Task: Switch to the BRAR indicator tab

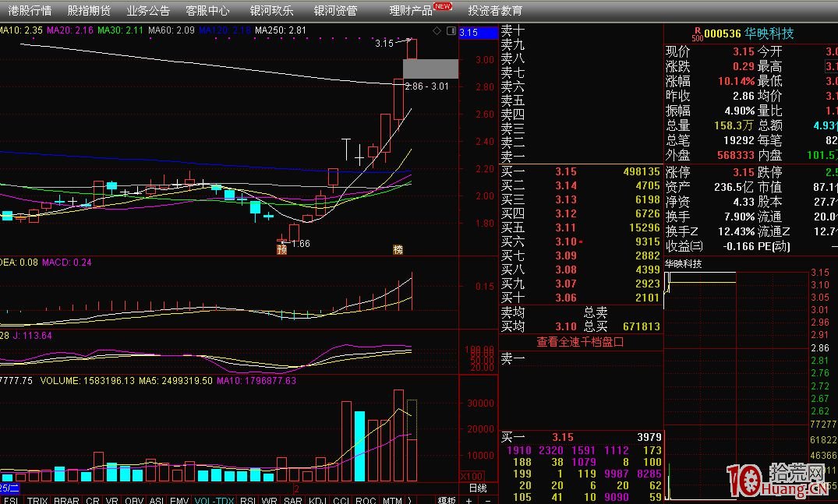Action: (x=66, y=500)
